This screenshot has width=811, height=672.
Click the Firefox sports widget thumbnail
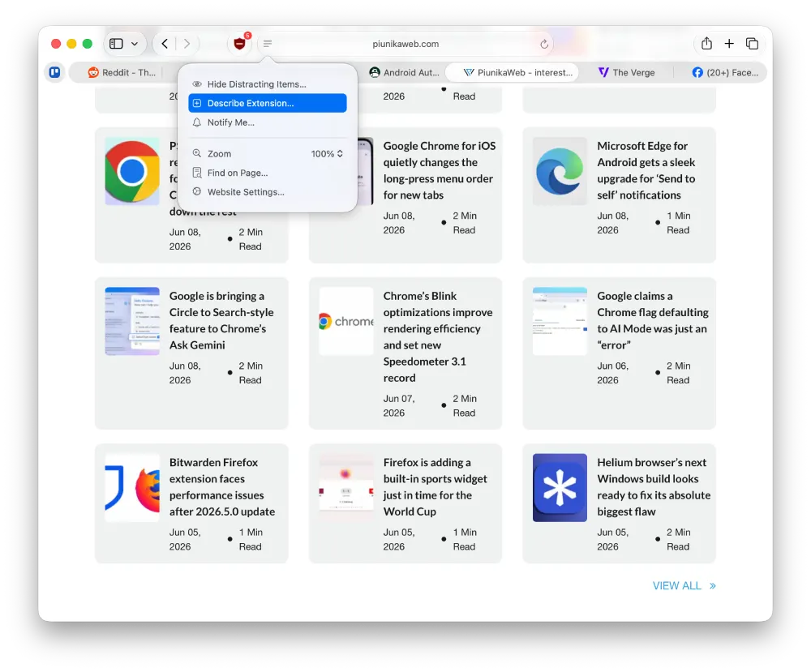tap(346, 487)
